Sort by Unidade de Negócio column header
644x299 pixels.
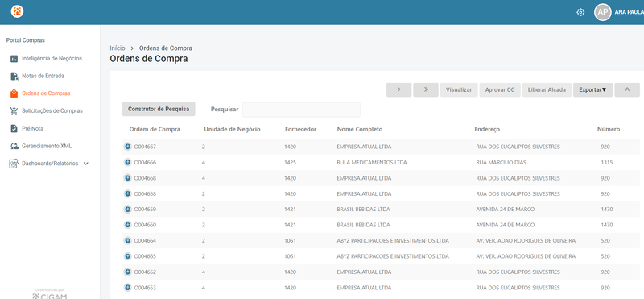(x=232, y=129)
